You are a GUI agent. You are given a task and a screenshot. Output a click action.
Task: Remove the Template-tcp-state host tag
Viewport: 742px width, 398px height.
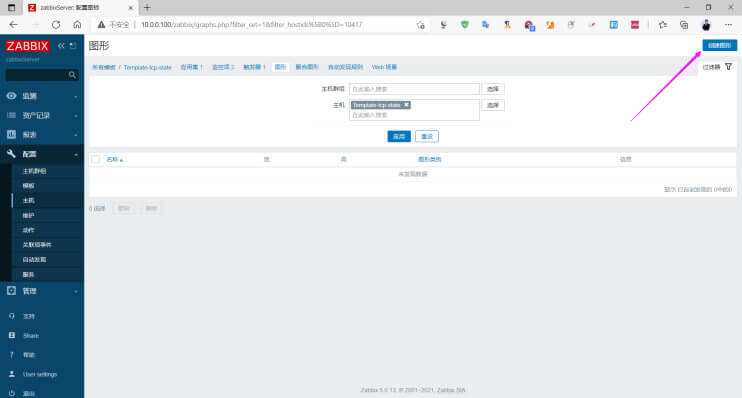pos(406,105)
